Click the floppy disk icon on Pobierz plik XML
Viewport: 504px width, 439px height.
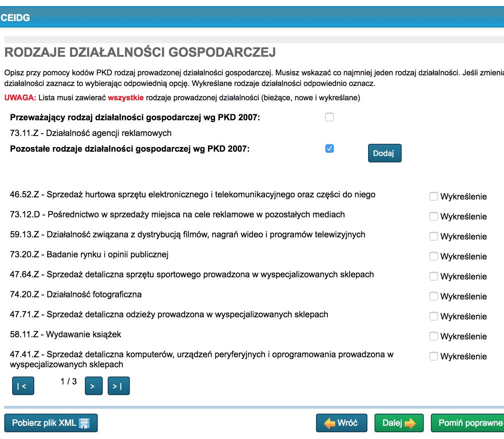(x=84, y=423)
